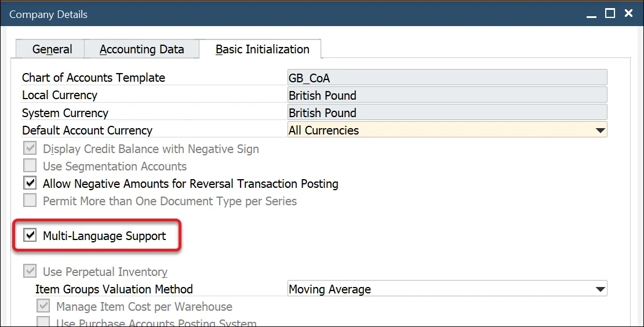Image resolution: width=644 pixels, height=327 pixels.
Task: Check Use Purchase Accounts Posting System box
Action: [43, 323]
